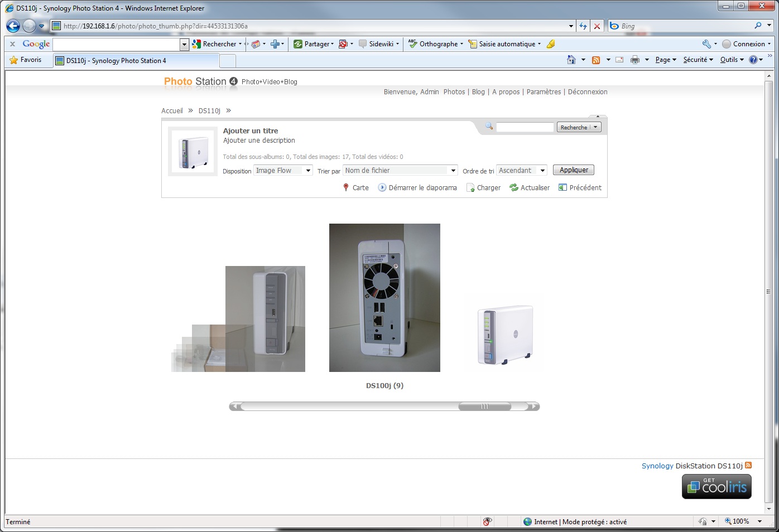Viewport: 779px width, 532px height.
Task: Click the Print icon in the command bar
Action: 634,60
